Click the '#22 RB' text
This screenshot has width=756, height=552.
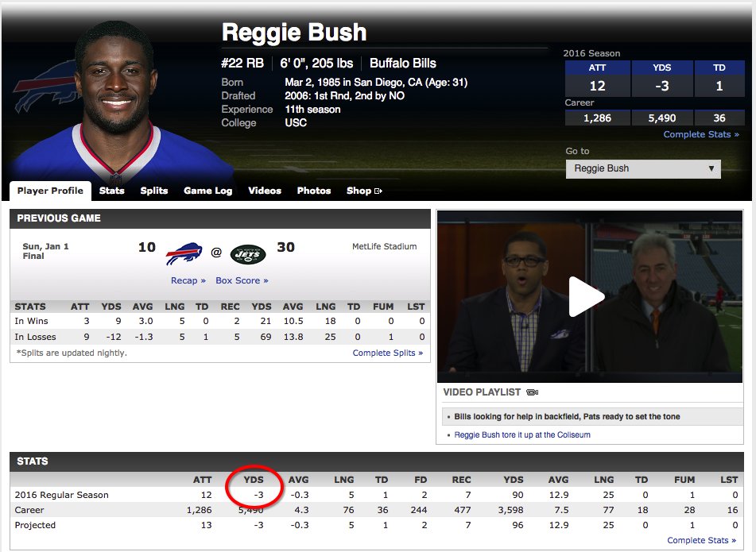tap(242, 64)
